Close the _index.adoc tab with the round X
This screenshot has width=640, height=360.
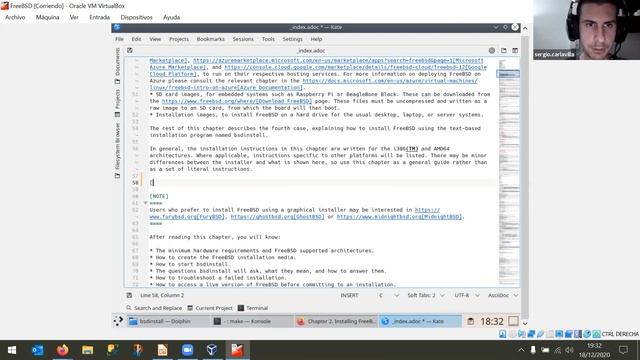[492, 50]
